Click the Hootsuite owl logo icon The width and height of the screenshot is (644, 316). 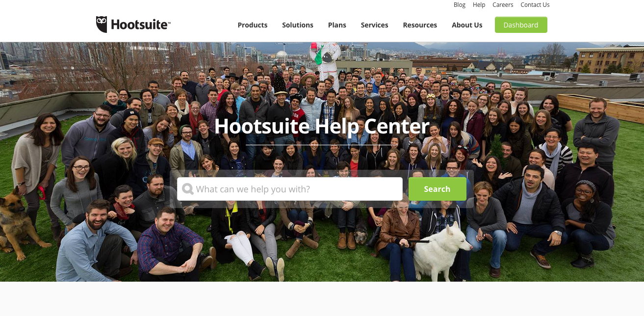point(102,25)
